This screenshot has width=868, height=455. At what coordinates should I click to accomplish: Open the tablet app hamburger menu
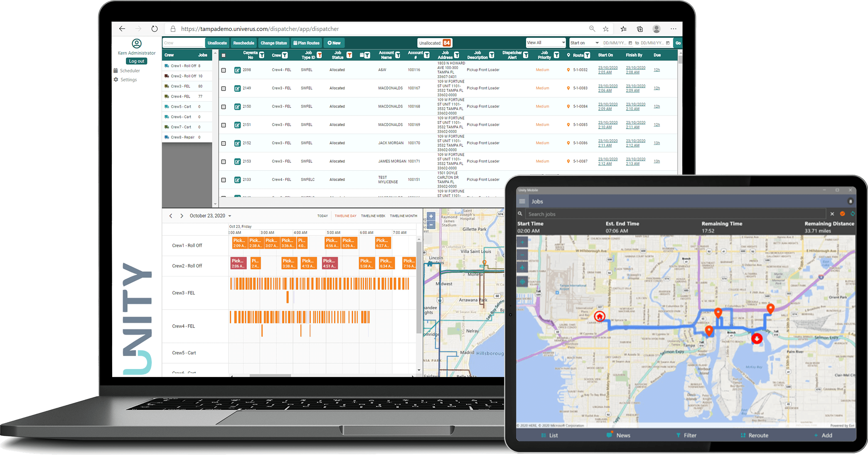coord(522,201)
